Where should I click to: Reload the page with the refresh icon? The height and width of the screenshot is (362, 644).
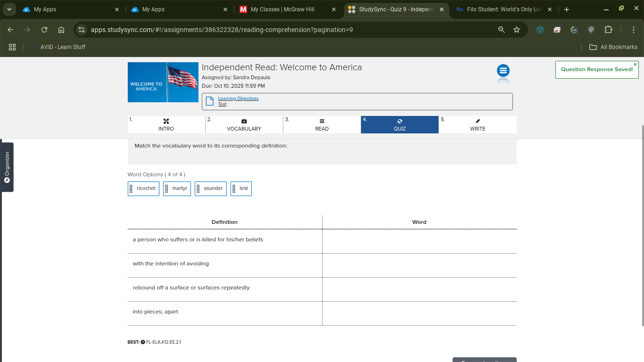click(x=44, y=30)
